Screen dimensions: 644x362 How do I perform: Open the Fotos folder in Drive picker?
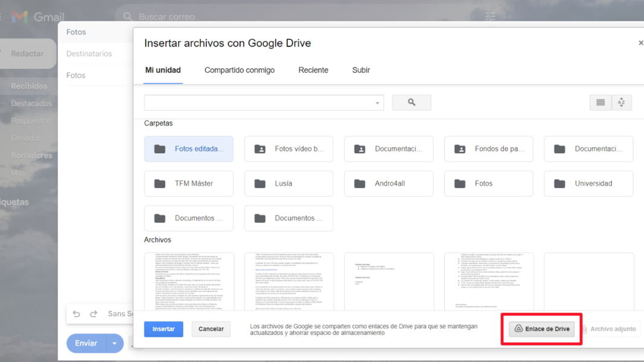coord(489,183)
